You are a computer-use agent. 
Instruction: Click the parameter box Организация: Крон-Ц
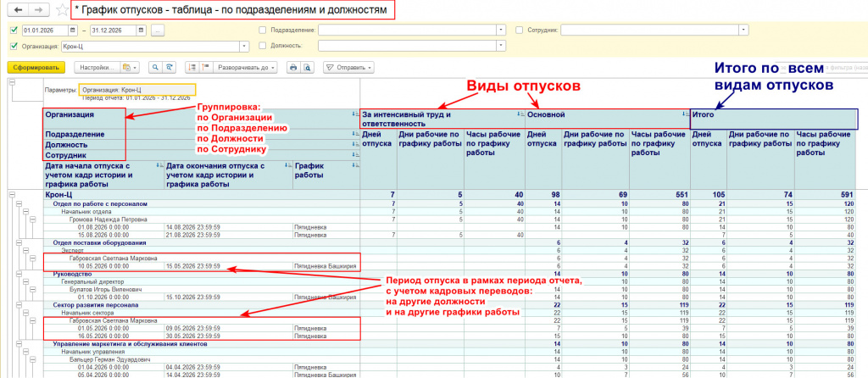click(136, 90)
